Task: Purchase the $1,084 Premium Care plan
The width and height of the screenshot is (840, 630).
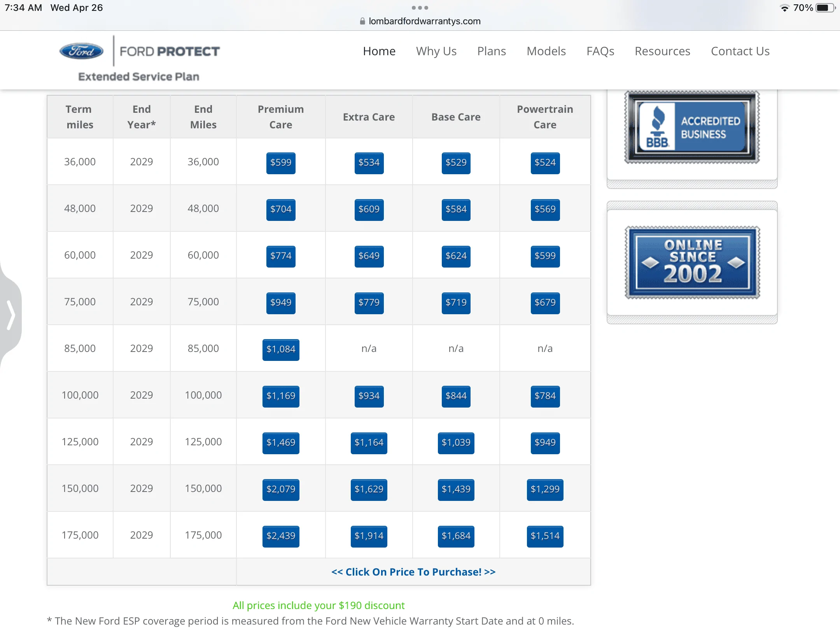Action: coord(281,349)
